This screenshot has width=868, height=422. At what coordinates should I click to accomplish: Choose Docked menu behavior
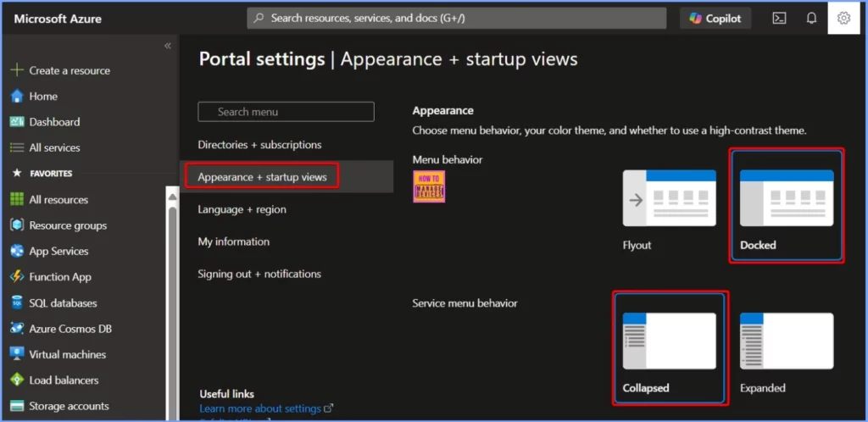pyautogui.click(x=787, y=206)
